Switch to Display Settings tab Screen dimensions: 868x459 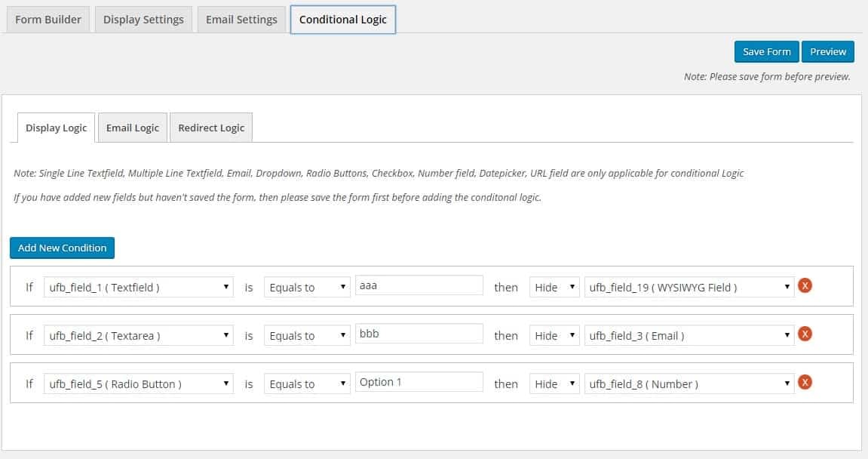[x=143, y=20]
